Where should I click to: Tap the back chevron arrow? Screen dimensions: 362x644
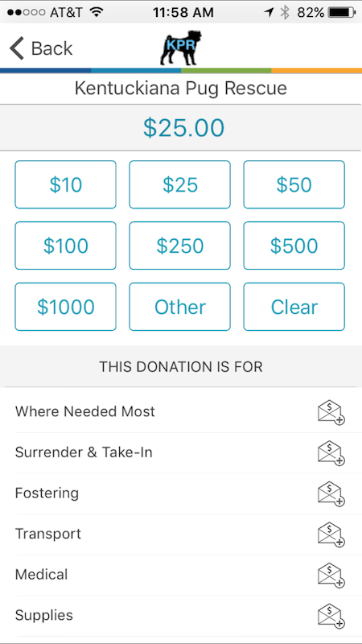[17, 48]
